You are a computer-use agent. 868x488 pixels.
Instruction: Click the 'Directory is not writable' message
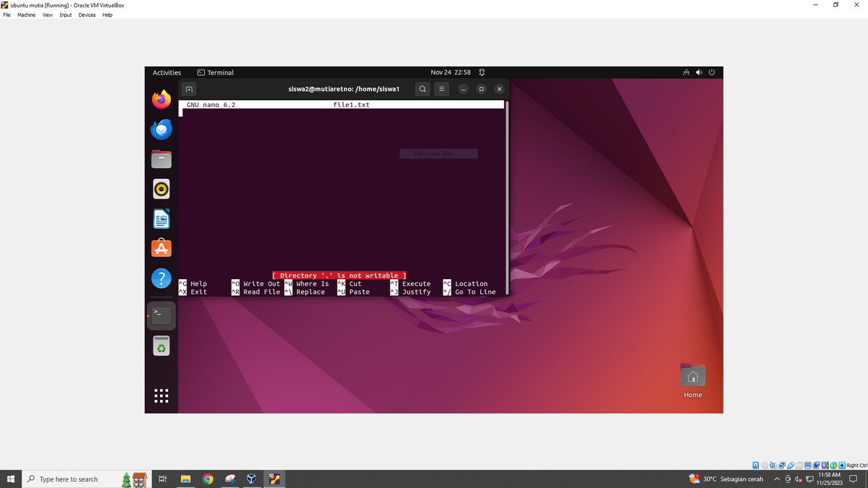click(x=339, y=276)
